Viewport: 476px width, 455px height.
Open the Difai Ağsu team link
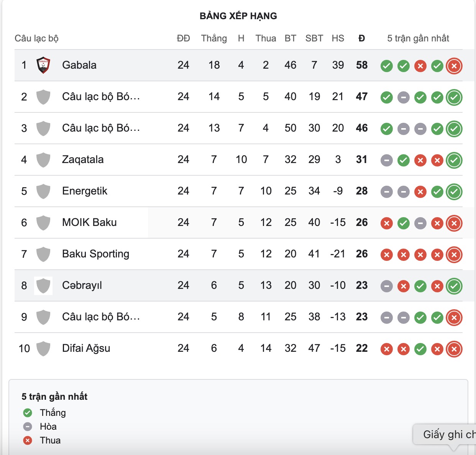(x=86, y=348)
